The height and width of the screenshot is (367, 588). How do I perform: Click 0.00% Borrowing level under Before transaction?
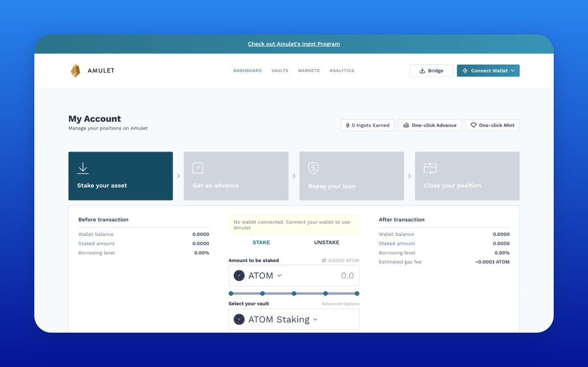click(201, 253)
